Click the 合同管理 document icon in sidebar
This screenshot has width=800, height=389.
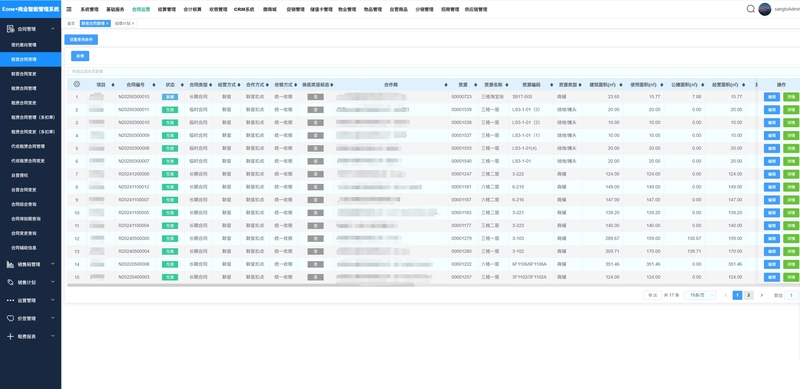(10, 29)
